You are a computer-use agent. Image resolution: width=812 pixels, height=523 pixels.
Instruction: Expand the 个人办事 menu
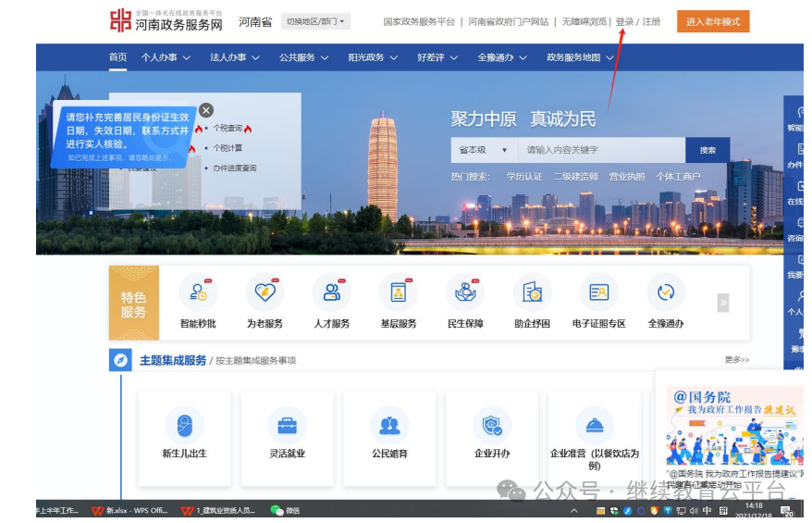point(166,57)
